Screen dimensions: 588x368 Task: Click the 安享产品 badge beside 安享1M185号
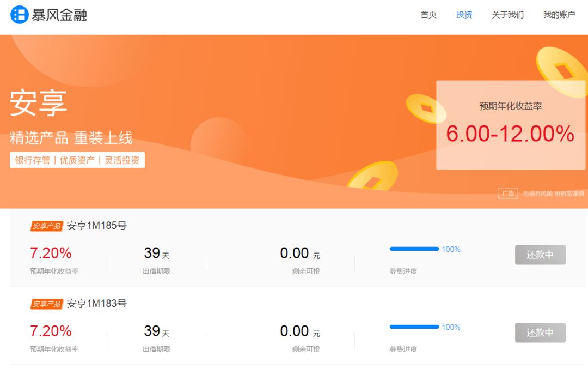coord(46,226)
